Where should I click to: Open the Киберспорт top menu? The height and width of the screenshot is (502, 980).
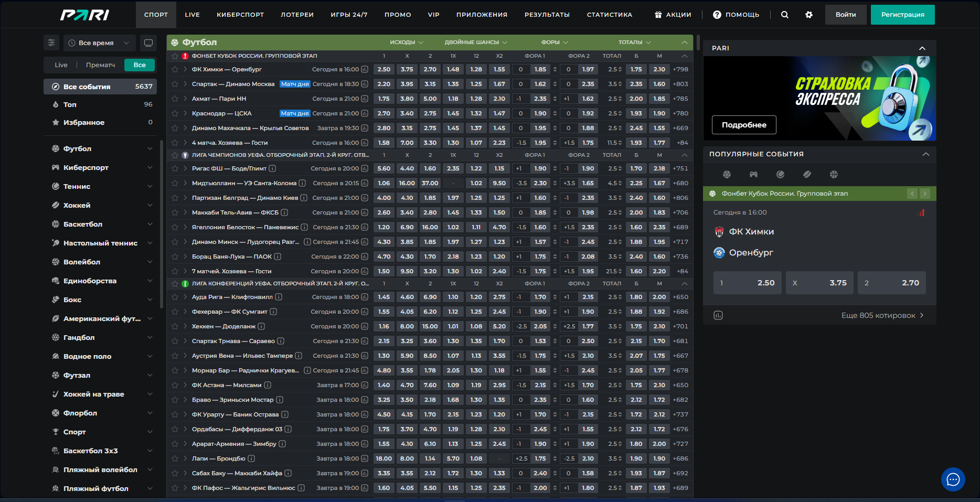(240, 15)
